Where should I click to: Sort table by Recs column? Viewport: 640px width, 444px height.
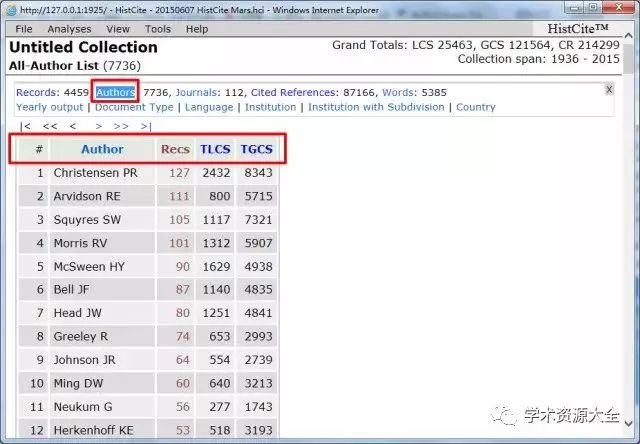(x=175, y=149)
